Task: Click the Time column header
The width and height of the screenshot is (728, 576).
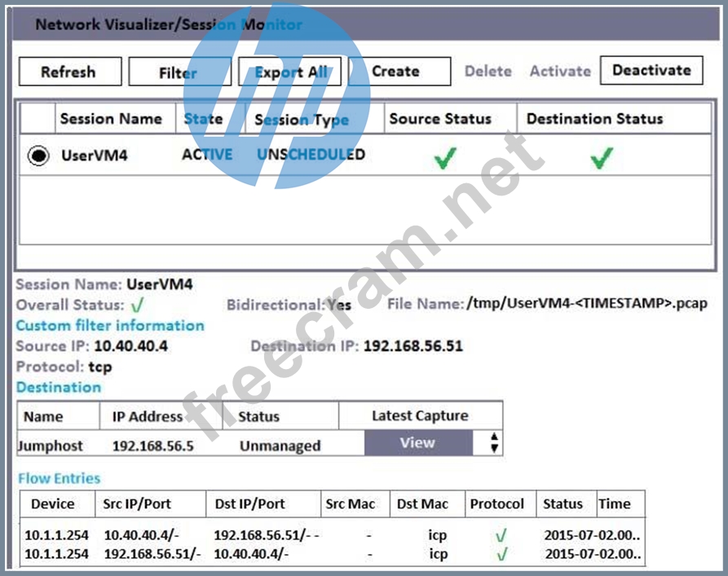Action: (614, 503)
